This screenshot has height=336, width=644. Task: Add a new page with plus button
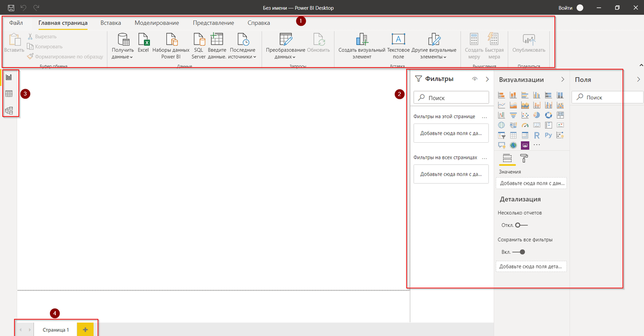point(85,330)
